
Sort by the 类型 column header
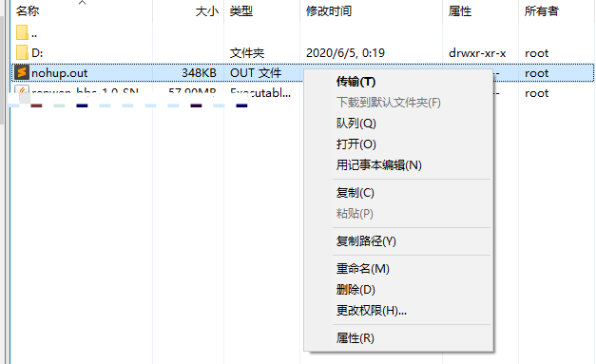[x=241, y=11]
